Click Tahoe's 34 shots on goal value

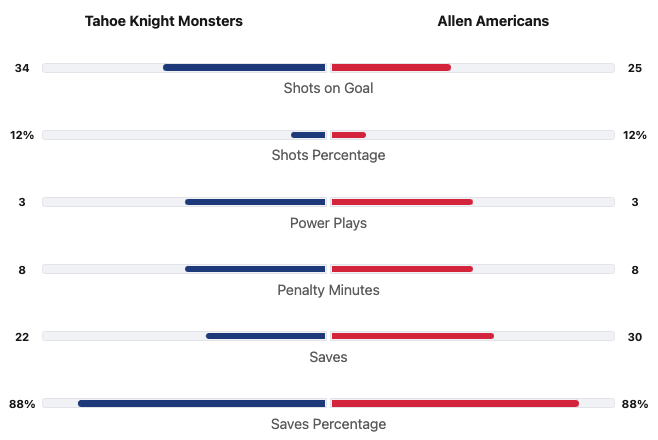[x=22, y=68]
